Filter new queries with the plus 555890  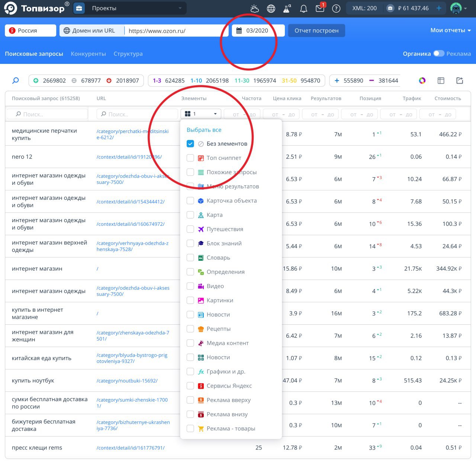pyautogui.click(x=348, y=81)
